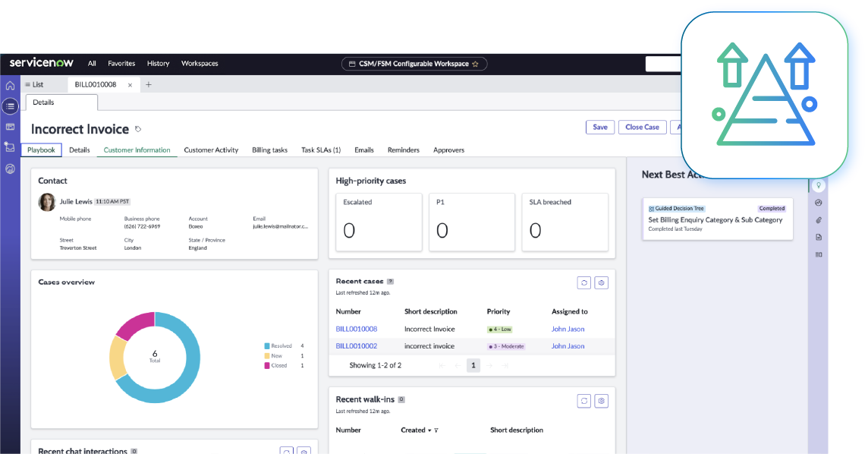Refresh Recent chat interactions list
Screen dimensions: 868x454
(287, 451)
